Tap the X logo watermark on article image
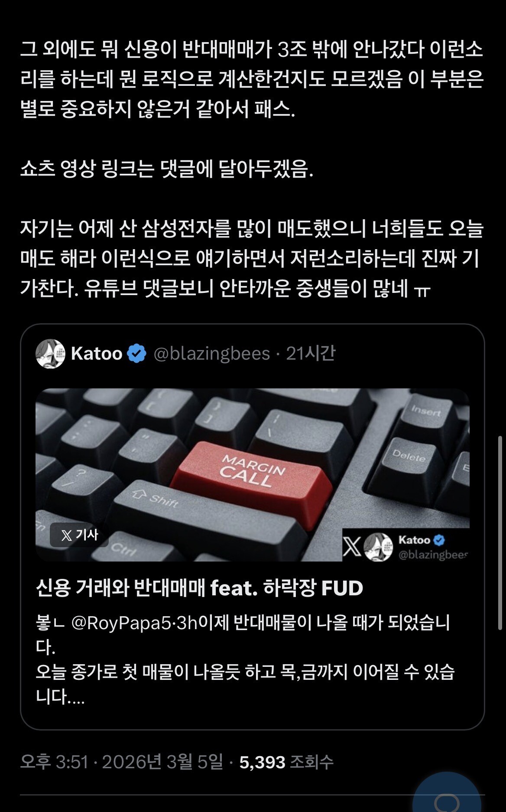 tap(352, 546)
